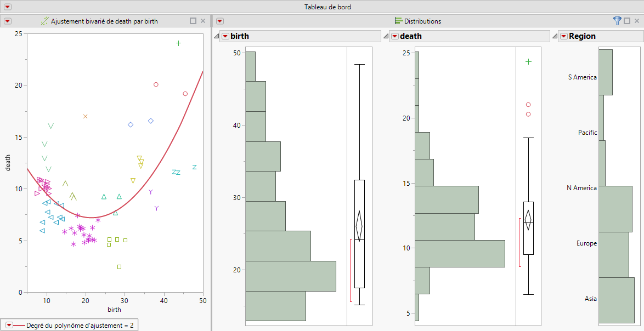Viewport: 644px width, 331px height.
Task: Select the orange X point in scatterplot
Action: point(86,117)
